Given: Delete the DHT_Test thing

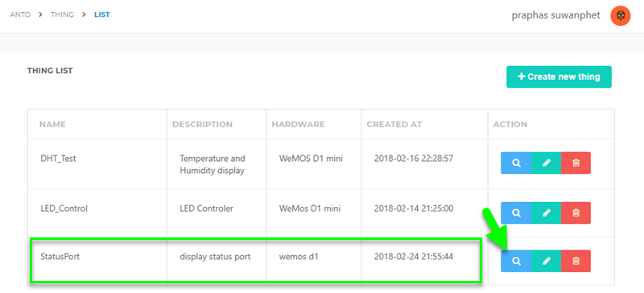Looking at the screenshot, I should pyautogui.click(x=576, y=163).
